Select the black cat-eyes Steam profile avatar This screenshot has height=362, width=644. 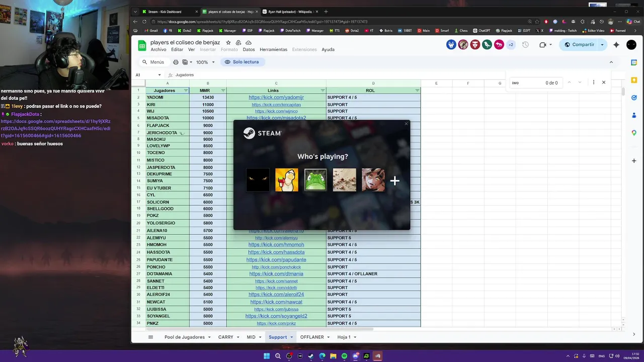[x=258, y=180]
